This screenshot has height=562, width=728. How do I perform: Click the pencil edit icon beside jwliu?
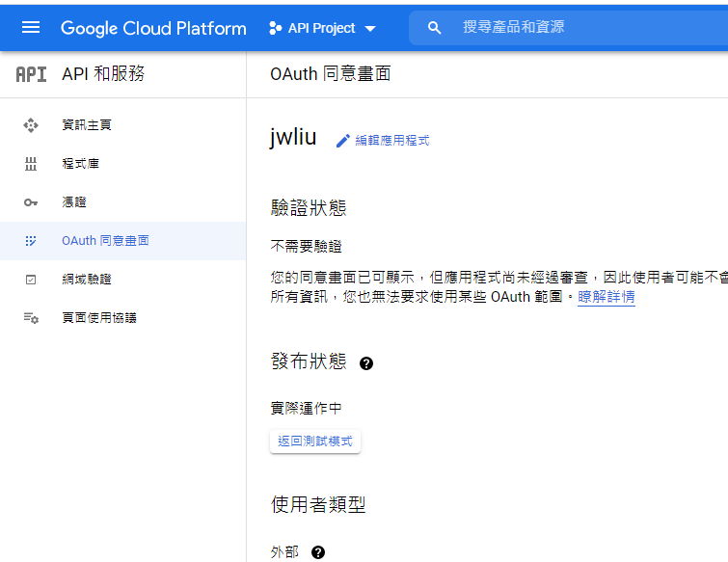342,141
